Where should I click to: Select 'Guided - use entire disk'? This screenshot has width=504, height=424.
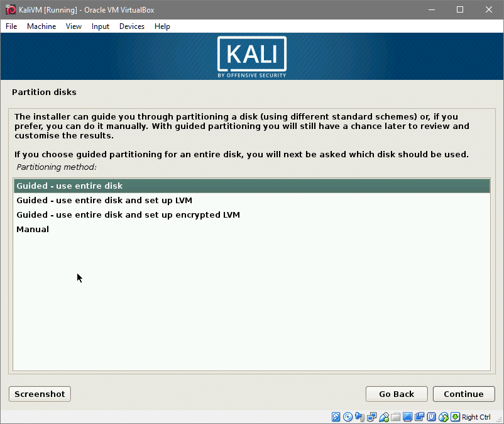(x=252, y=186)
